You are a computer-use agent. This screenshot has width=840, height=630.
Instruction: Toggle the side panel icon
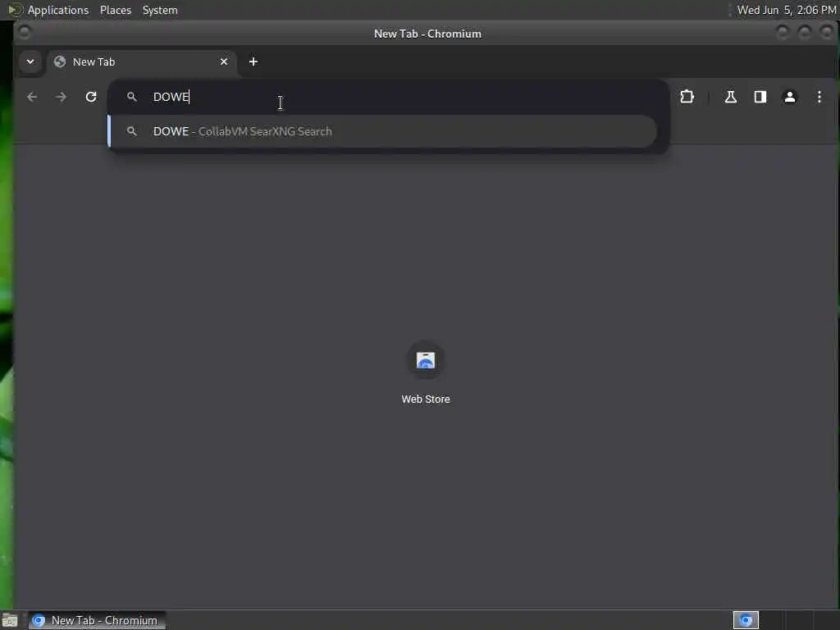[760, 97]
